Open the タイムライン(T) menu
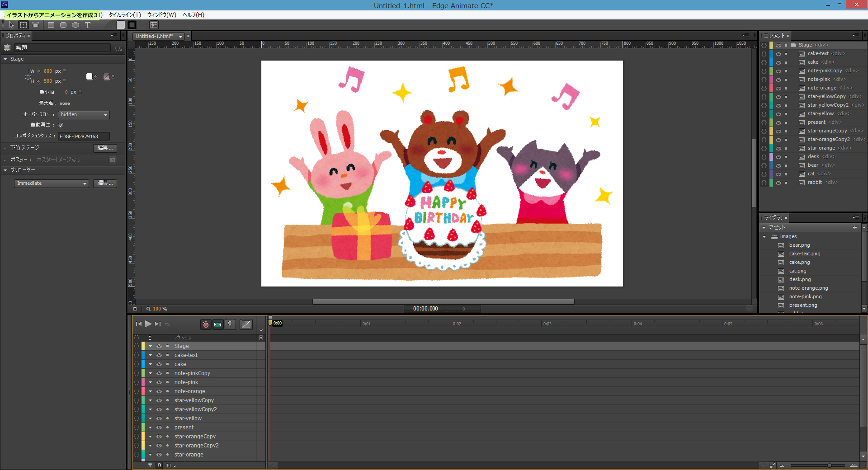 [x=125, y=15]
